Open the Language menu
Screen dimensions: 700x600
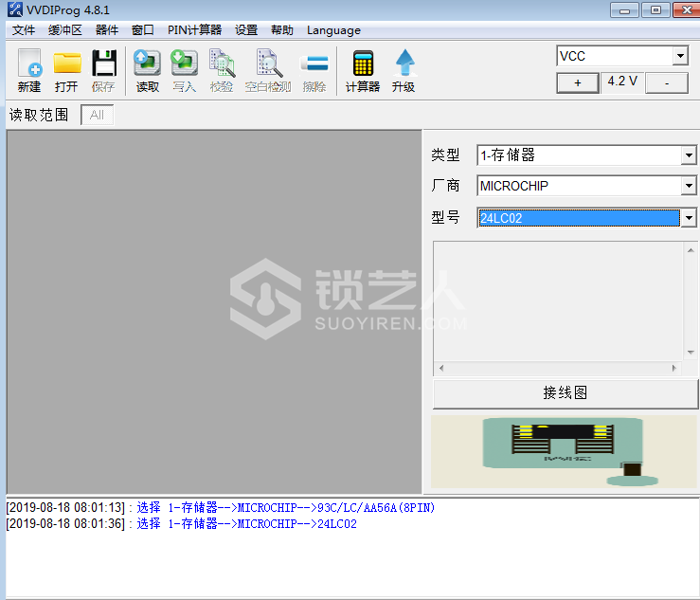coord(333,30)
